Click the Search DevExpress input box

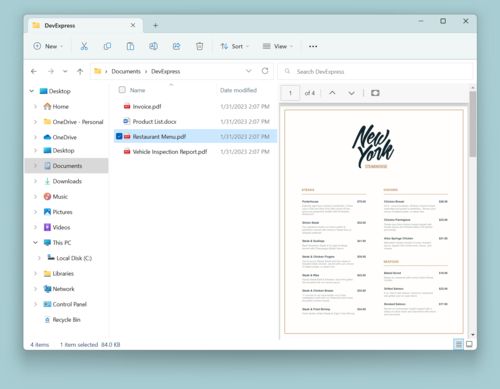pyautogui.click(x=375, y=71)
